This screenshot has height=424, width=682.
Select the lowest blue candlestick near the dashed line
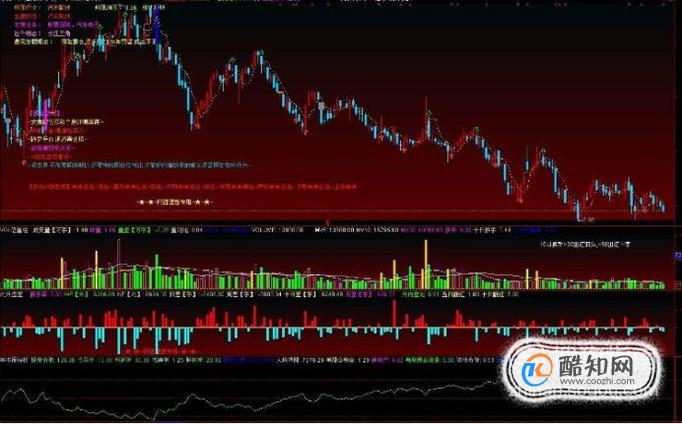tap(578, 211)
